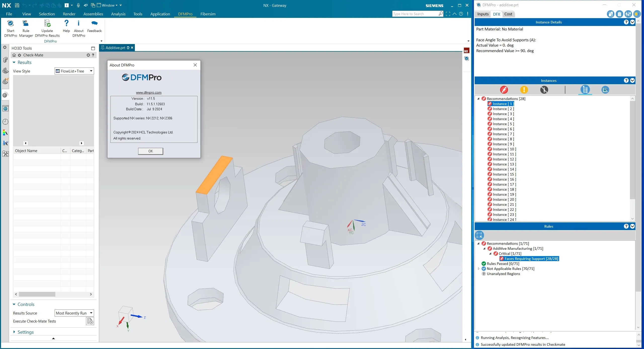Image resolution: width=644 pixels, height=349 pixels.
Task: Click the Categ... column header
Action: tap(78, 151)
